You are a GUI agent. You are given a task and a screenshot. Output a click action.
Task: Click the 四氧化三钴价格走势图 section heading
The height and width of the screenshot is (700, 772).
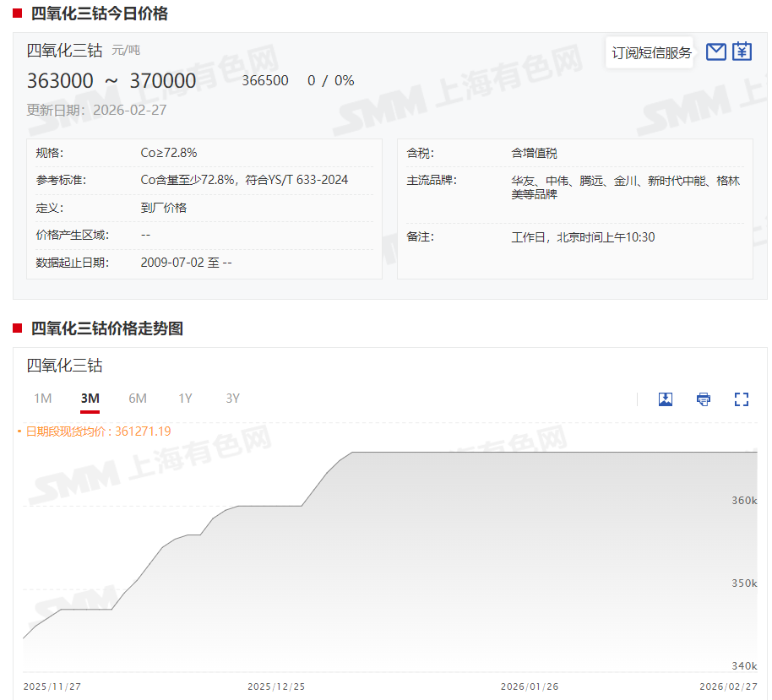point(106,328)
